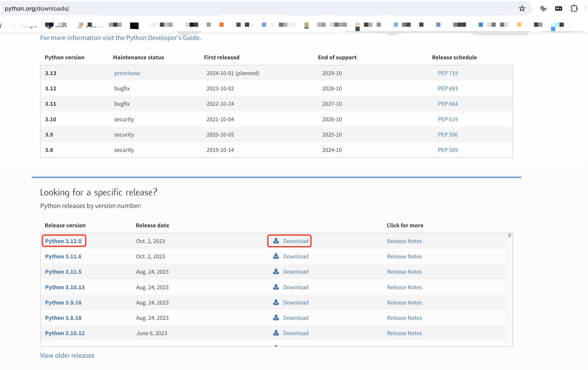This screenshot has width=588, height=370.
Task: Open PEP 664 release schedule
Action: point(447,104)
